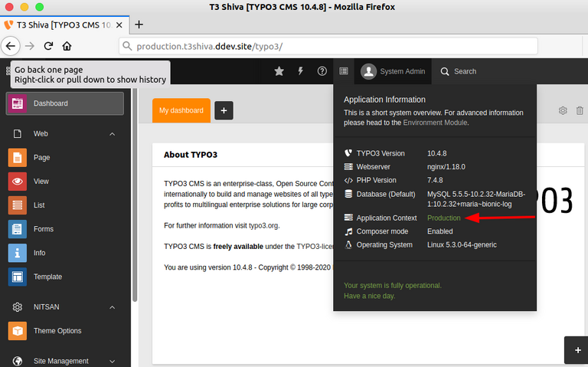Click the dashboard settings gear icon
This screenshot has height=367, width=588.
(563, 110)
